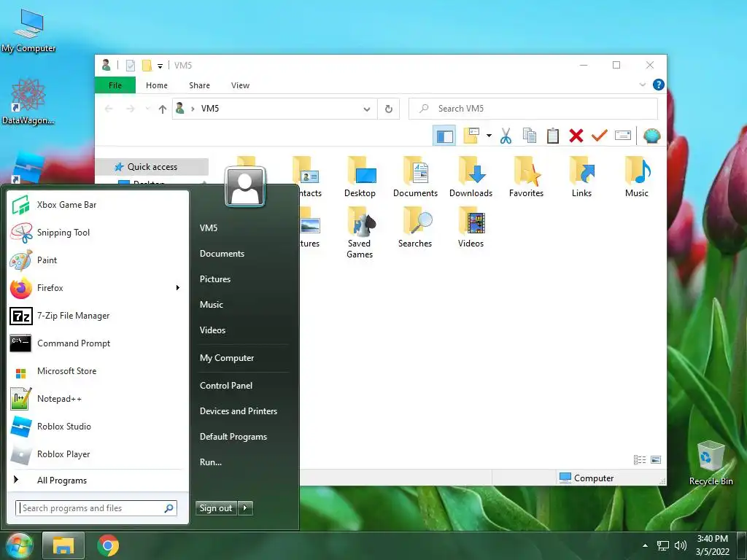Select the Recycle Bin desktop icon

pos(711,463)
